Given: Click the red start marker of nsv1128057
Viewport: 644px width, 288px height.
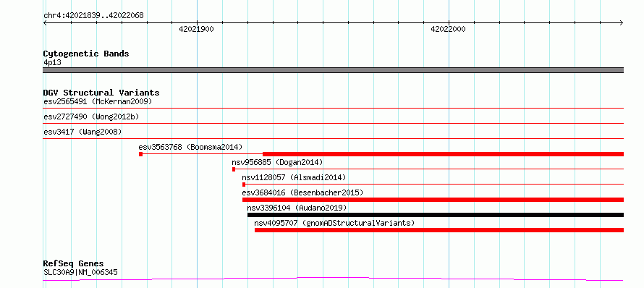Looking at the screenshot, I should (244, 185).
